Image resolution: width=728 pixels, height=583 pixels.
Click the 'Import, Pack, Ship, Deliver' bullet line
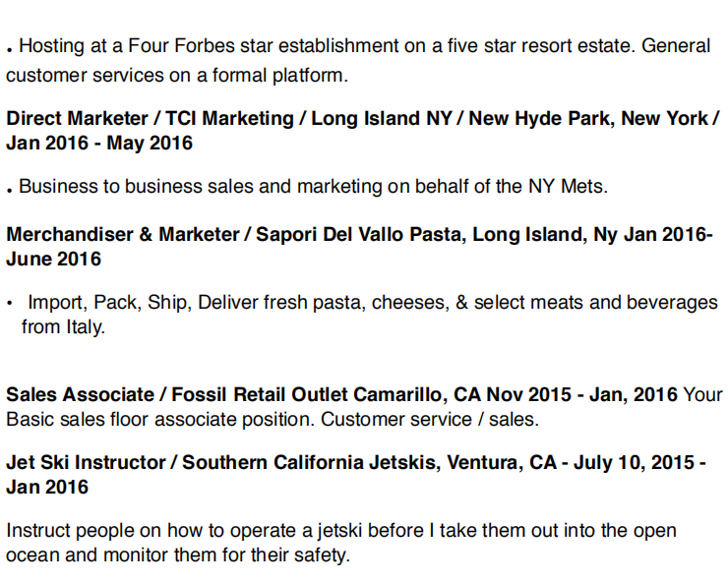coord(363,303)
